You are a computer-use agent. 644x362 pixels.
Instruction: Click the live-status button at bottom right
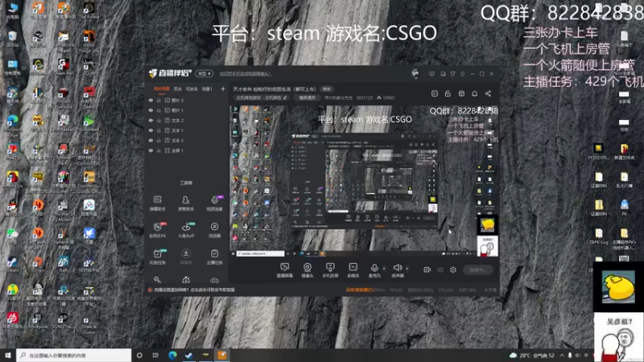(477, 269)
